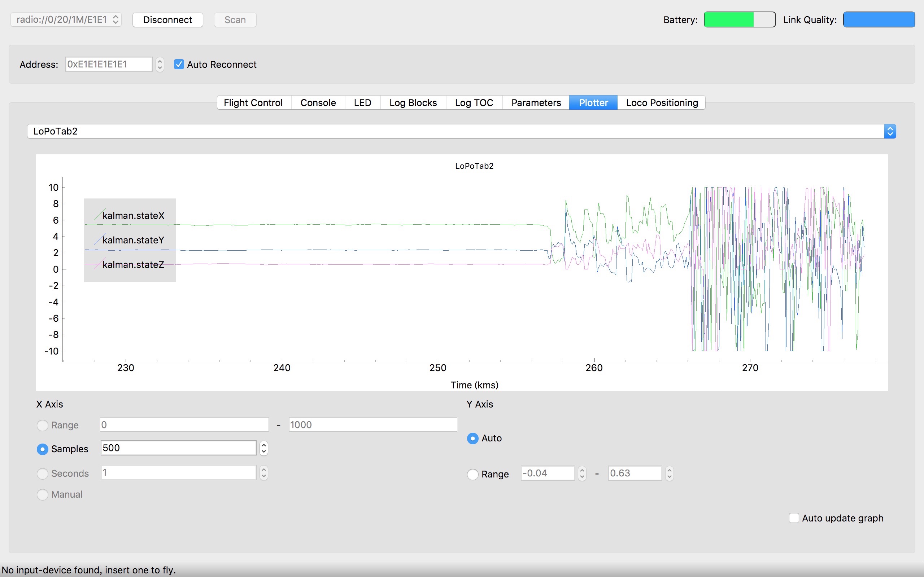Enable Auto update graph checkbox
The width and height of the screenshot is (924, 577).
pos(793,518)
